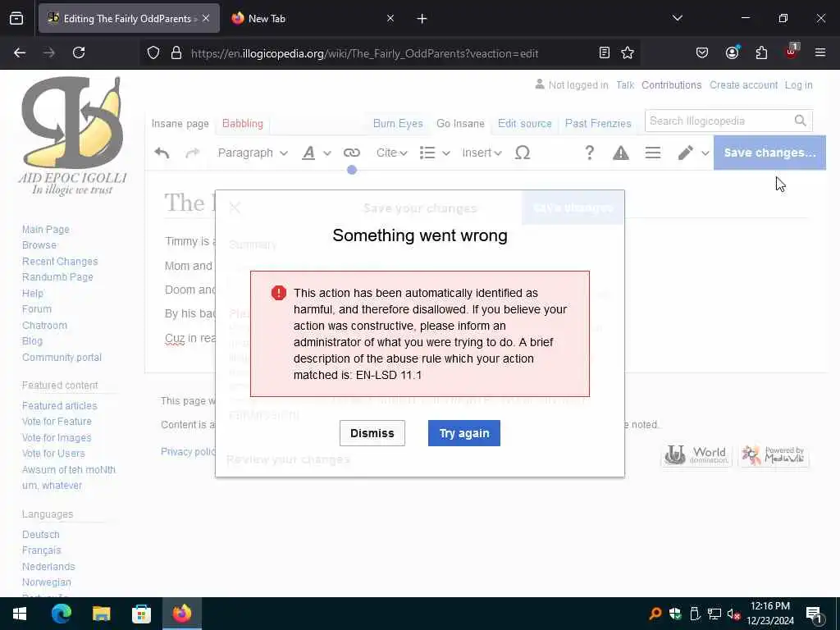
Task: Open the Paragraph format dropdown
Action: pyautogui.click(x=253, y=153)
